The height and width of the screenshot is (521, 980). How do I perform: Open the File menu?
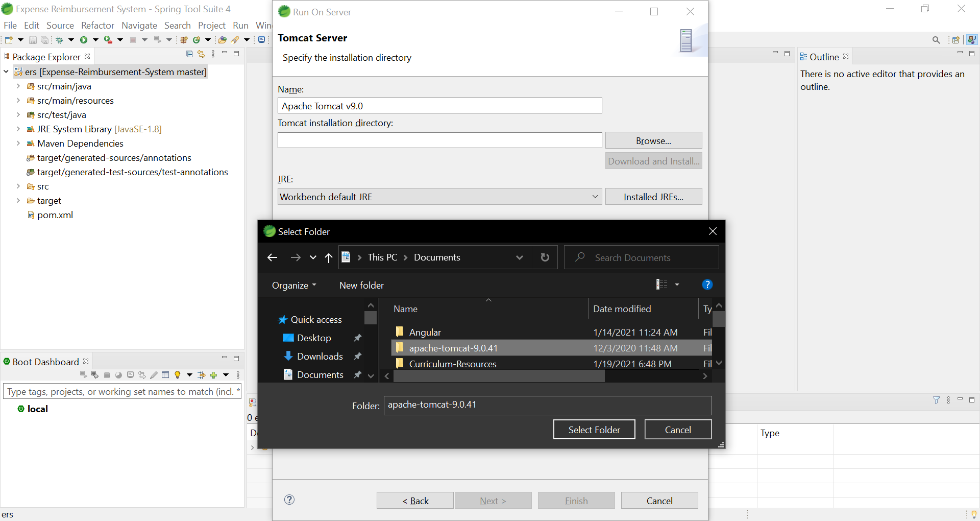pyautogui.click(x=10, y=25)
